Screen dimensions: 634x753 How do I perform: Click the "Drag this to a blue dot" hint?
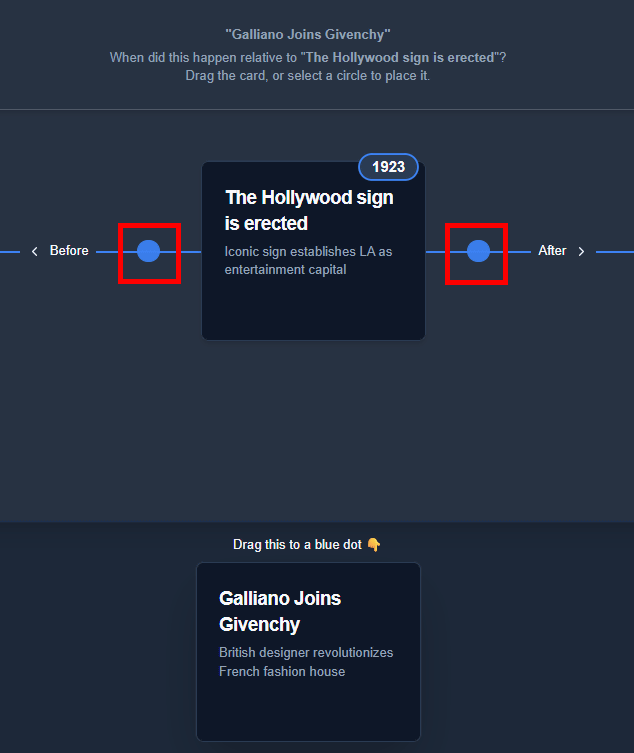297,545
